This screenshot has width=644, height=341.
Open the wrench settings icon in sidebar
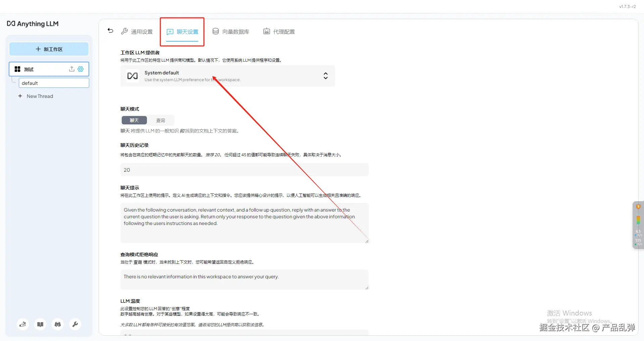(x=75, y=324)
